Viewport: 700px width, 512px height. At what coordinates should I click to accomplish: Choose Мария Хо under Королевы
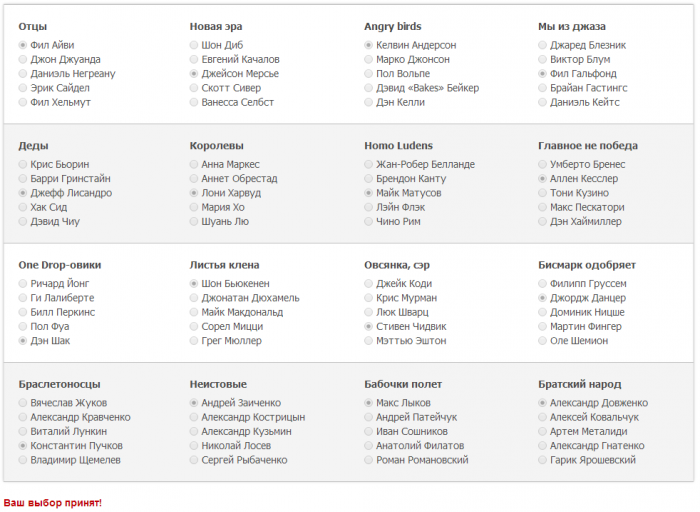[194, 207]
